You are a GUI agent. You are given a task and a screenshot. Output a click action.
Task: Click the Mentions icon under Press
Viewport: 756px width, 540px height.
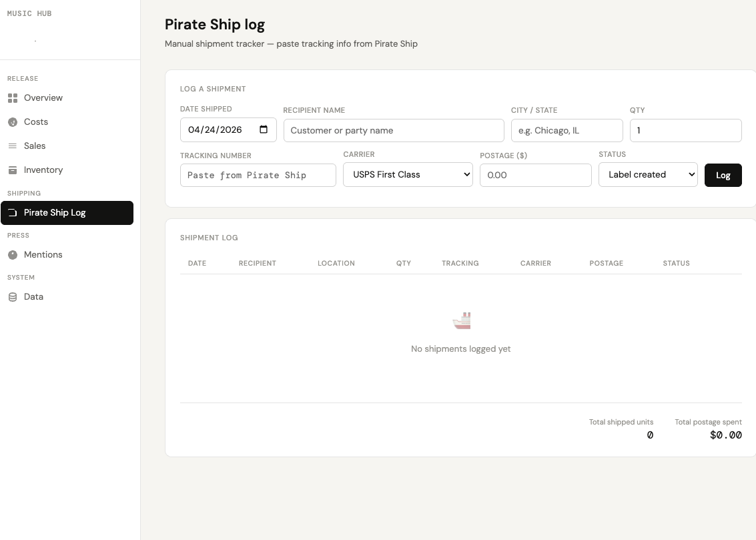(12, 254)
